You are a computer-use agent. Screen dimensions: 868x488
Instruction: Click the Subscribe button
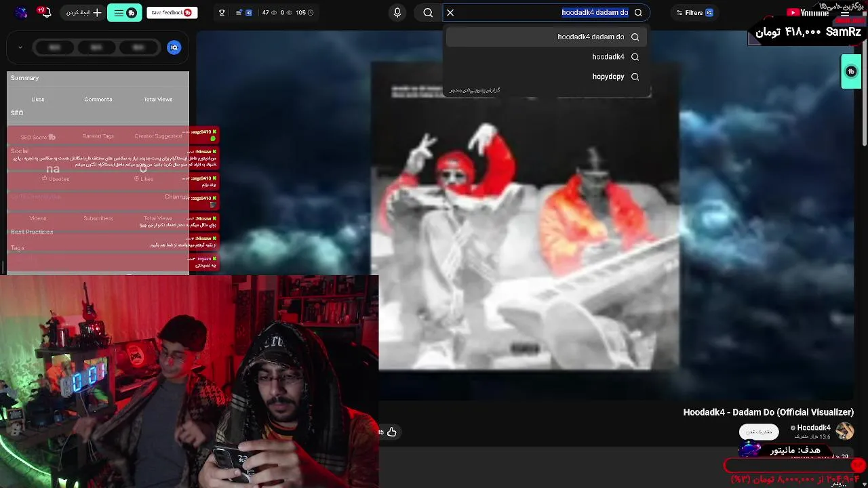(x=759, y=432)
